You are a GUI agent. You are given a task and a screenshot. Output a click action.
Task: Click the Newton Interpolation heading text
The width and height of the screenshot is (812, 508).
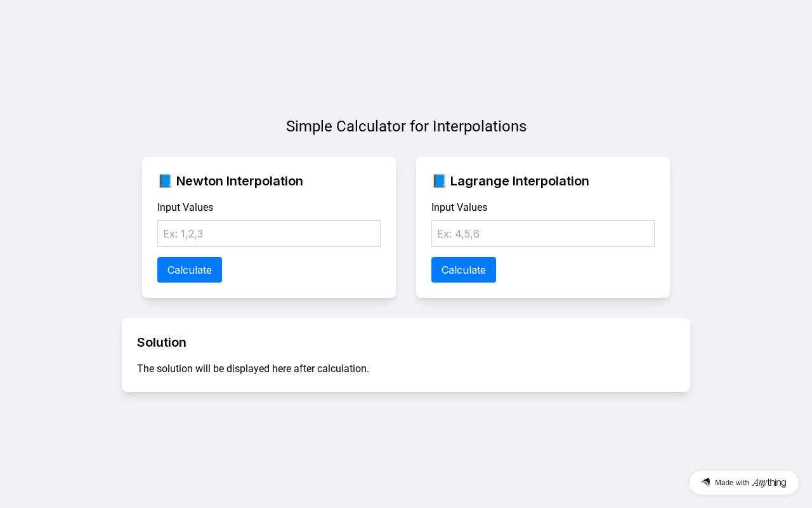[240, 181]
